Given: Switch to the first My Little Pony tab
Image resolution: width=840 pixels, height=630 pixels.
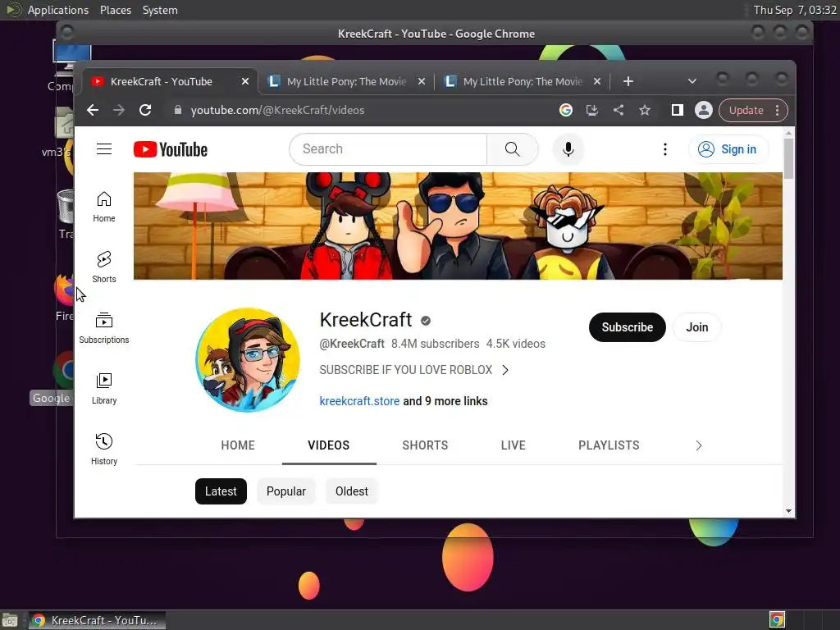Looking at the screenshot, I should tap(347, 81).
